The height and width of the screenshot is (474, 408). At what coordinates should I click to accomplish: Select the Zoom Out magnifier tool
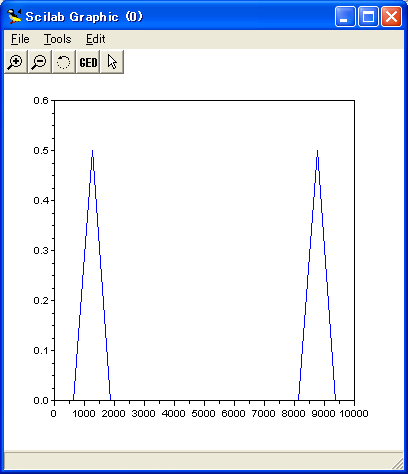(40, 62)
